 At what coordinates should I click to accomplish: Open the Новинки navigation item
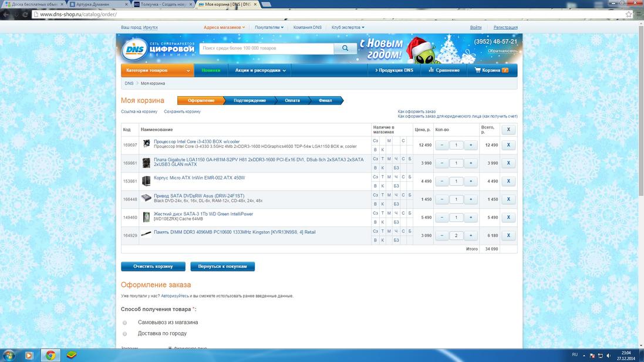pos(211,70)
